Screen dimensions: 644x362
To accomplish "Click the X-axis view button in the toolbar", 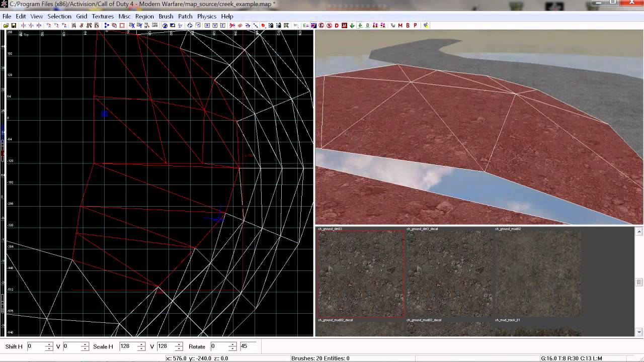I will (x=207, y=25).
